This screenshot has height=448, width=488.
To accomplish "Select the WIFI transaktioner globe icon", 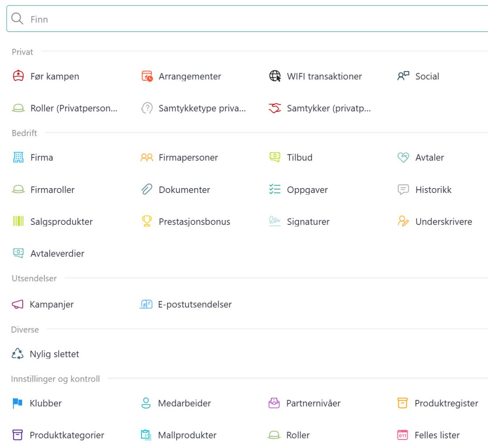I will click(275, 76).
